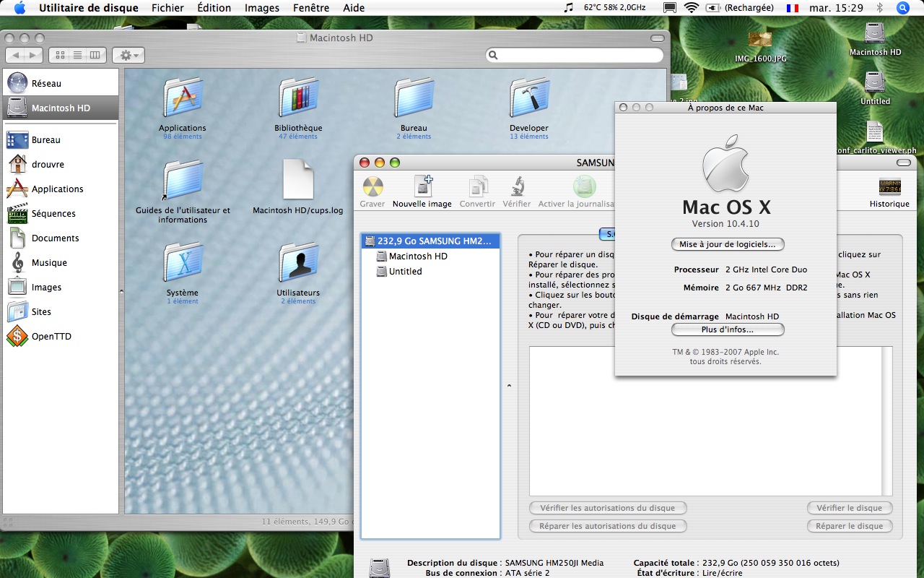924x578 pixels.
Task: Click the Convertir toolbar icon
Action: tap(477, 187)
